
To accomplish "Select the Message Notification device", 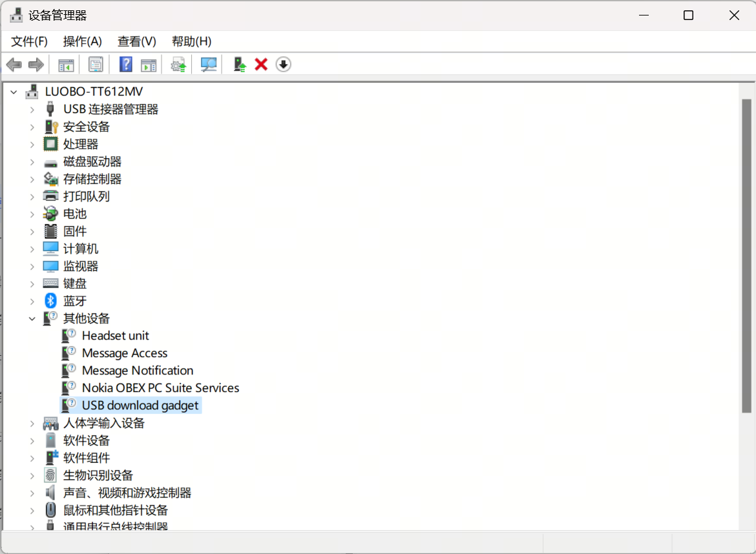I will pyautogui.click(x=138, y=371).
